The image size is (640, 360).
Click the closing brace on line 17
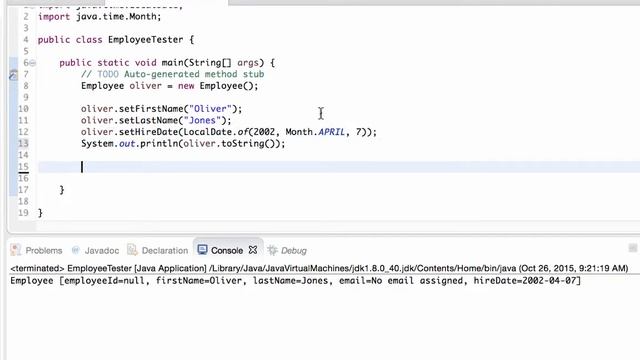pos(62,190)
